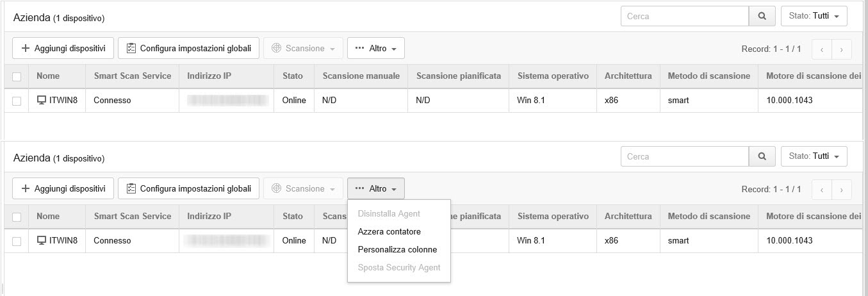Click the Sistema operativo column header in upper table
Image resolution: width=868 pixels, height=296 pixels.
point(553,76)
